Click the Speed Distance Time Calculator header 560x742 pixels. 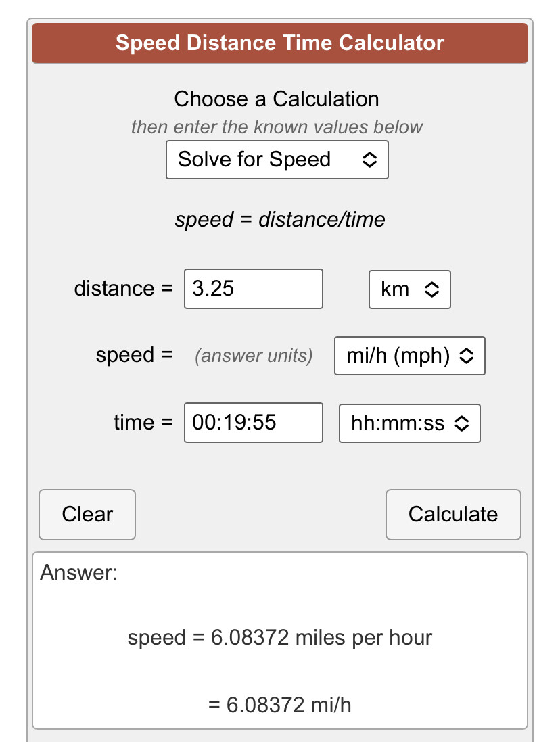[x=280, y=43]
